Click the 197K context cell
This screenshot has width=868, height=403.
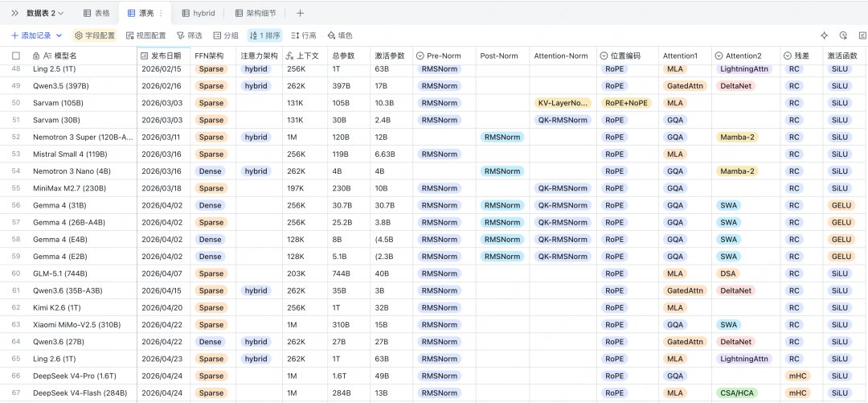304,188
